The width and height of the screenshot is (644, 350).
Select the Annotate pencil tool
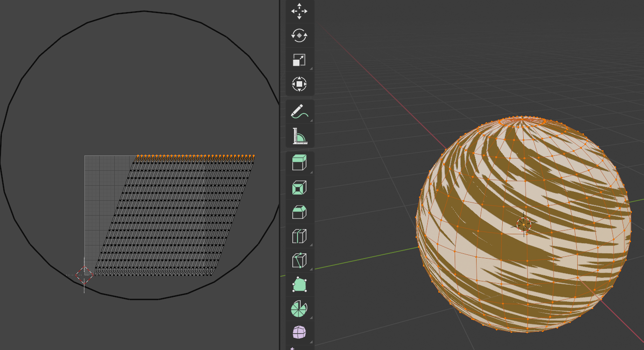pyautogui.click(x=299, y=112)
